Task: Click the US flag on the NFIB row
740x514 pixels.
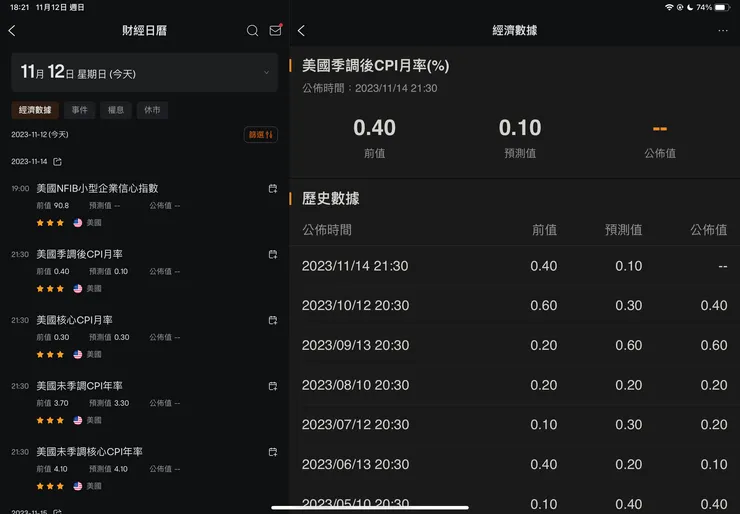Action: pos(78,223)
